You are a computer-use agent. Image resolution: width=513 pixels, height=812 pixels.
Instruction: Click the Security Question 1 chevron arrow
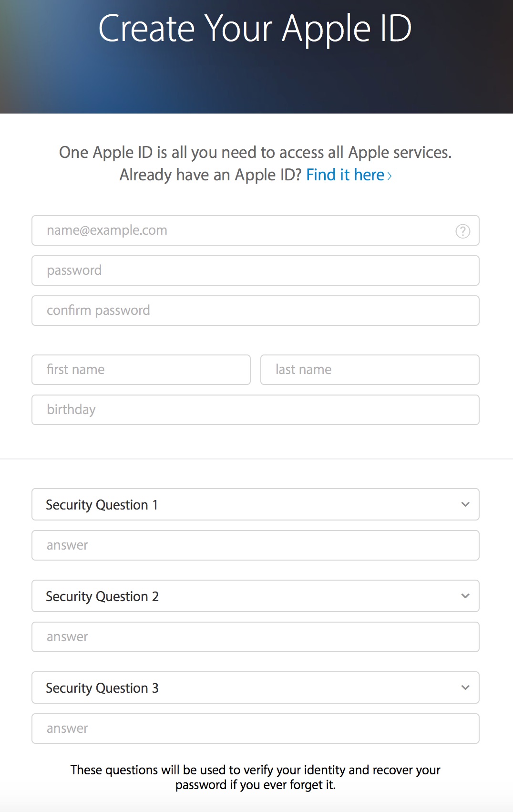pos(465,504)
